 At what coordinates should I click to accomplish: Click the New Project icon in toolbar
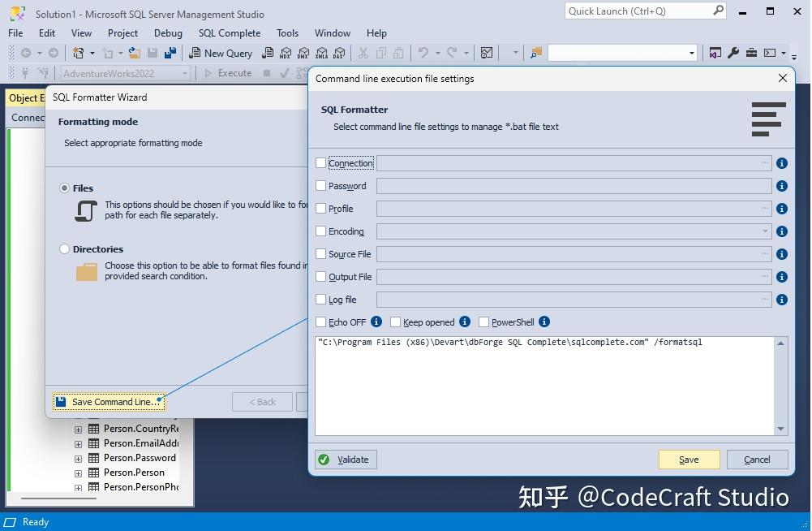click(78, 53)
